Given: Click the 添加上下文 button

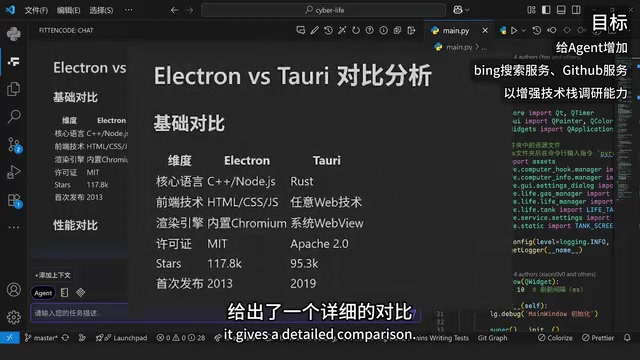Looking at the screenshot, I should (x=53, y=275).
